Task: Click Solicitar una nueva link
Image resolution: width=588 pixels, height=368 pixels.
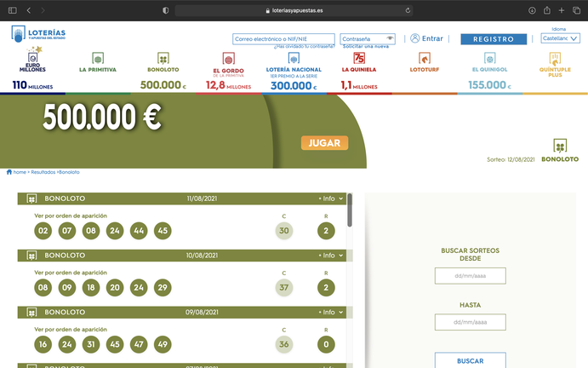Action: [x=366, y=46]
